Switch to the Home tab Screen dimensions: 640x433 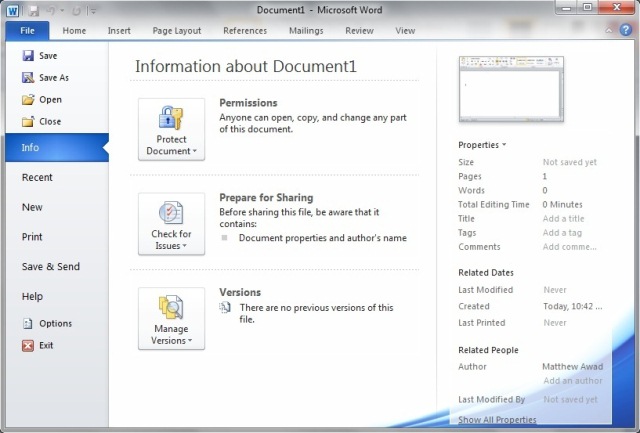point(74,31)
